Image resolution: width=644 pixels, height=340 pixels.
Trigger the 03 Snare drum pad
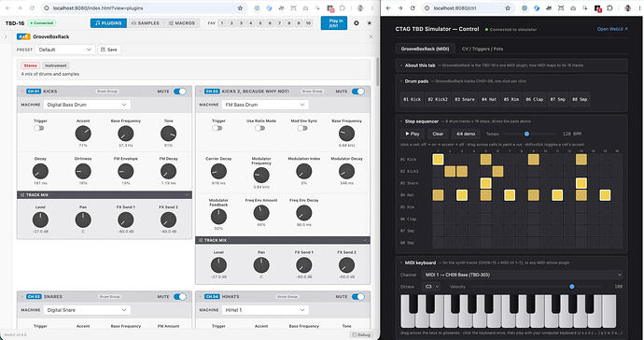(465, 99)
